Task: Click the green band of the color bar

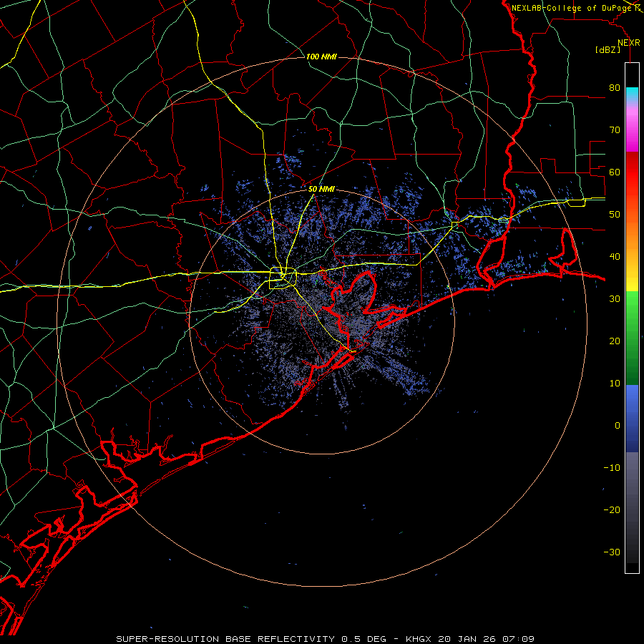Action: coord(632,338)
